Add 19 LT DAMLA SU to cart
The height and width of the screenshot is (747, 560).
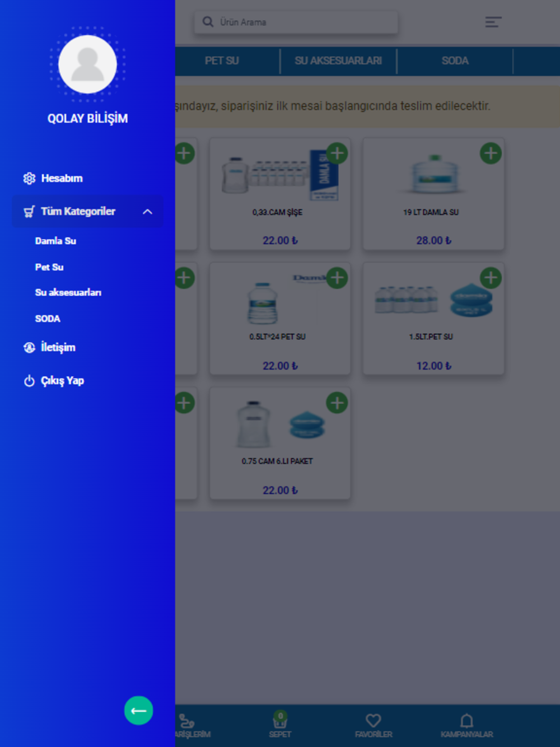click(x=491, y=153)
